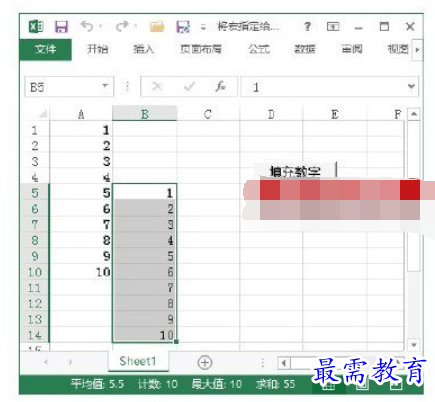
Task: Click the previous sheet navigation arrow
Action: pos(46,362)
